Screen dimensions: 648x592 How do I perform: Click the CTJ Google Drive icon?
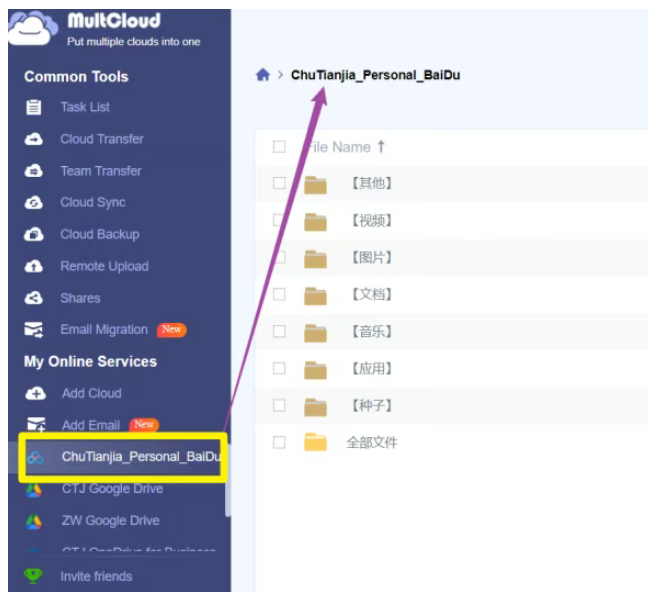pyautogui.click(x=33, y=489)
